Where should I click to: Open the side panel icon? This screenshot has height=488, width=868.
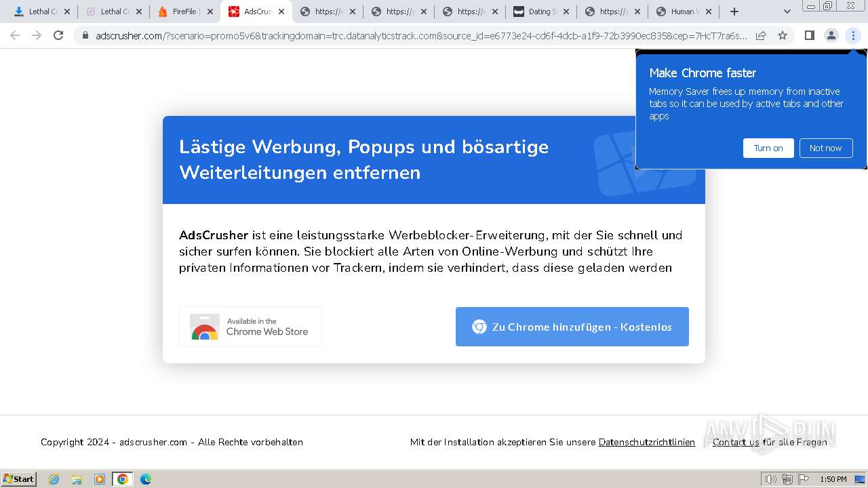[809, 35]
